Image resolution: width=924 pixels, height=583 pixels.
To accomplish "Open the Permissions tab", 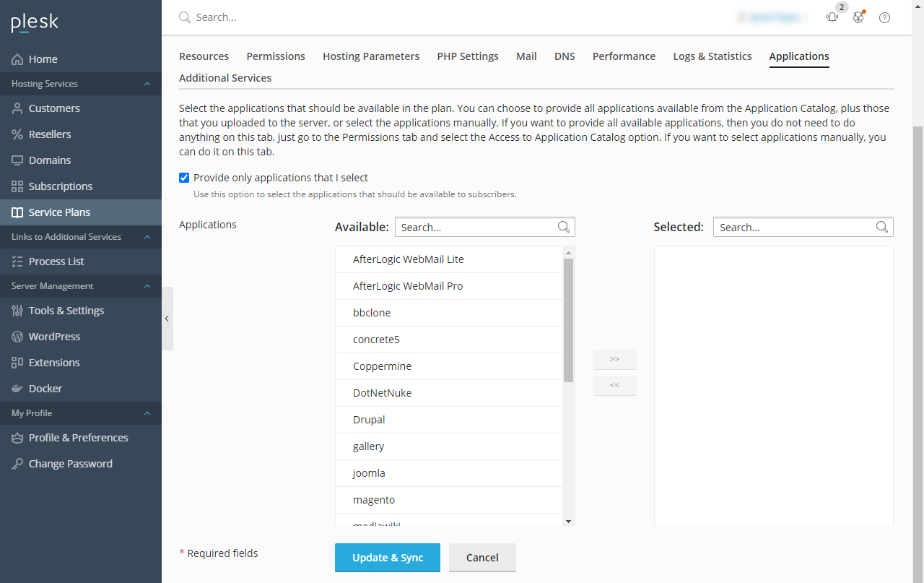I will coord(276,56).
